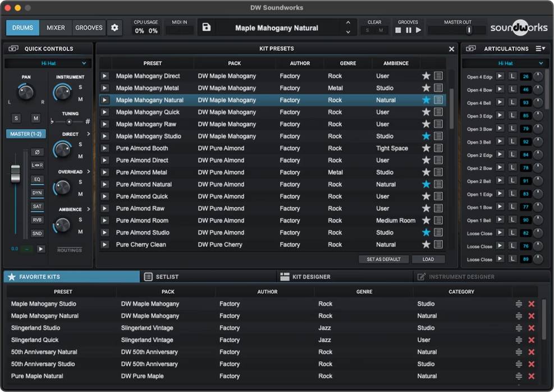The height and width of the screenshot is (392, 554).
Task: Play the groove with transport play button
Action: point(418,30)
